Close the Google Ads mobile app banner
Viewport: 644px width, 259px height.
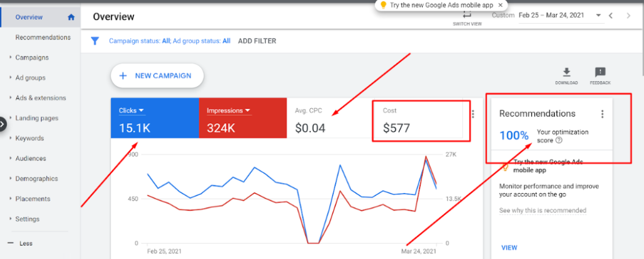tap(500, 4)
